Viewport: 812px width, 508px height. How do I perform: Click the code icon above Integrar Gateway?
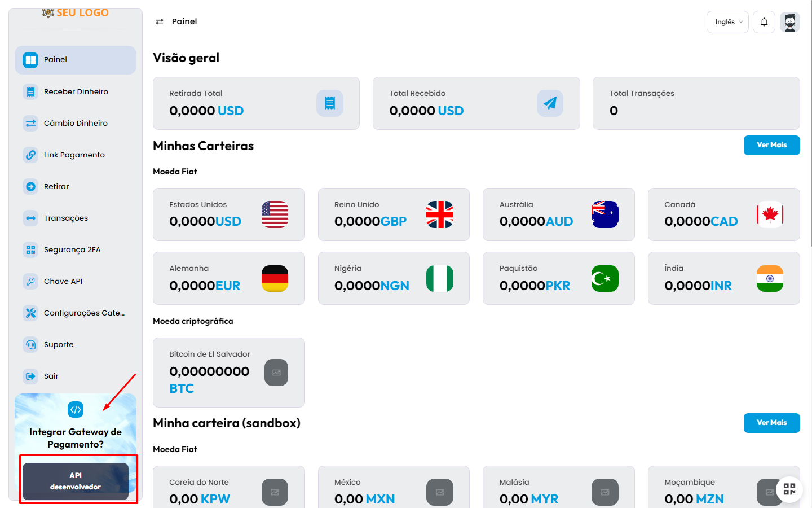76,410
